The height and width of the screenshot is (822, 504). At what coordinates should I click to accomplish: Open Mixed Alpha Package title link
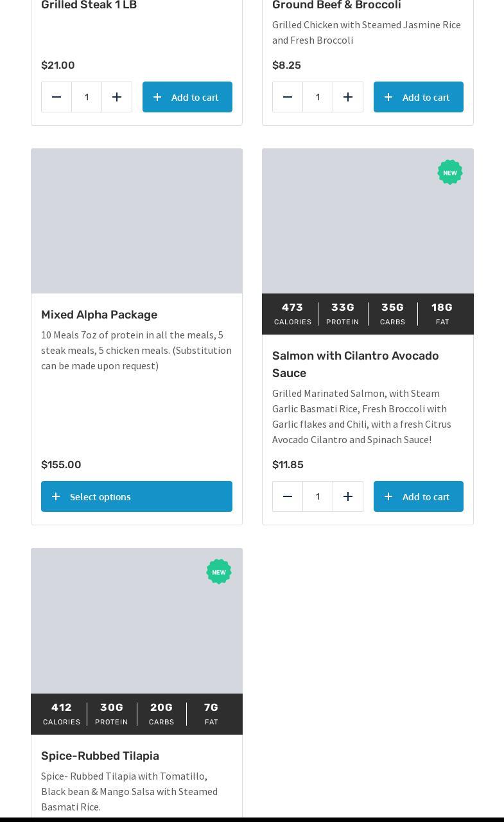click(99, 315)
